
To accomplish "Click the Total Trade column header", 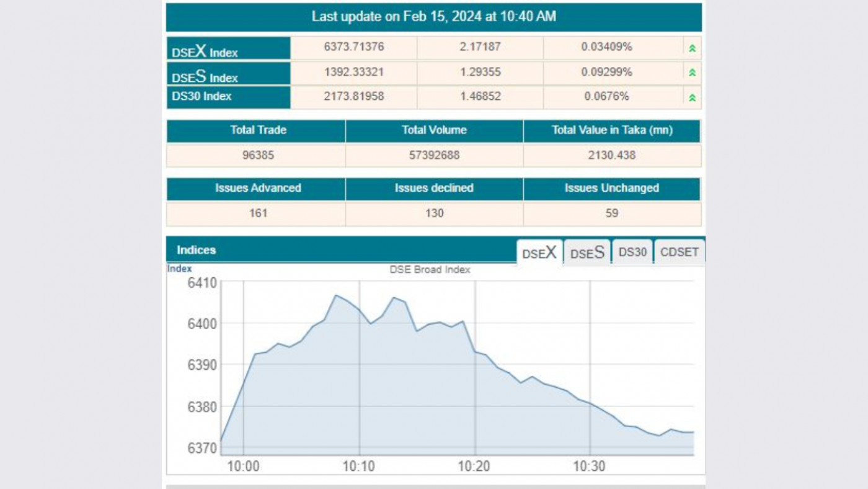I will pyautogui.click(x=256, y=131).
